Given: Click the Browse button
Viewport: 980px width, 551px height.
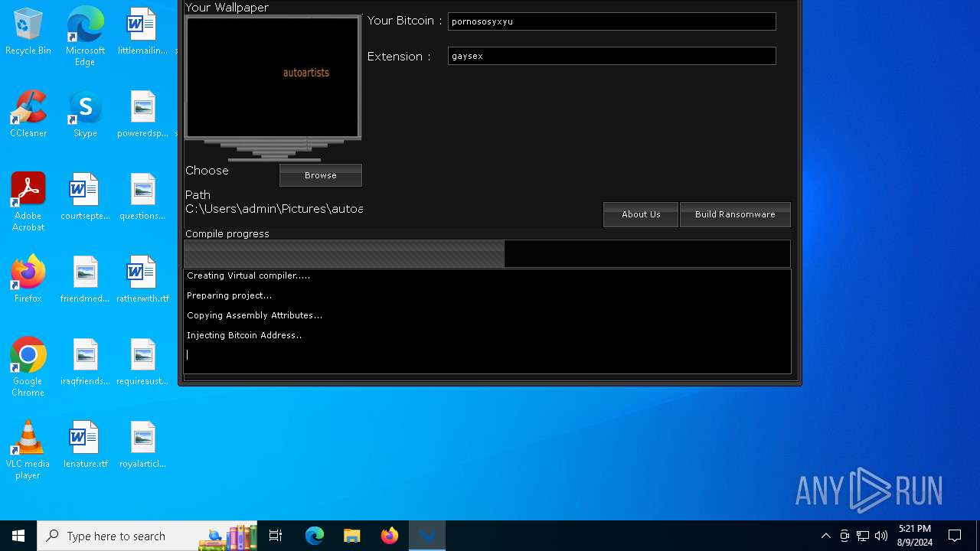Looking at the screenshot, I should [x=321, y=175].
